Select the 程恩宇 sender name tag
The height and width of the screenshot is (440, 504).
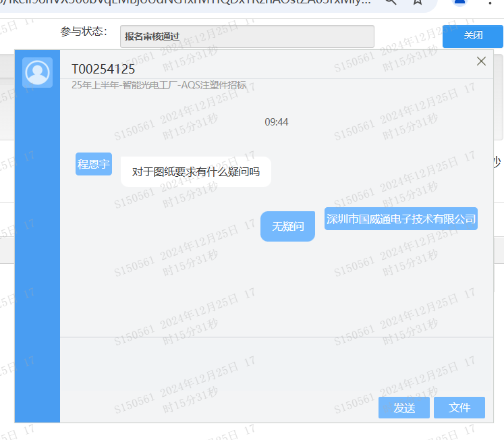(94, 164)
